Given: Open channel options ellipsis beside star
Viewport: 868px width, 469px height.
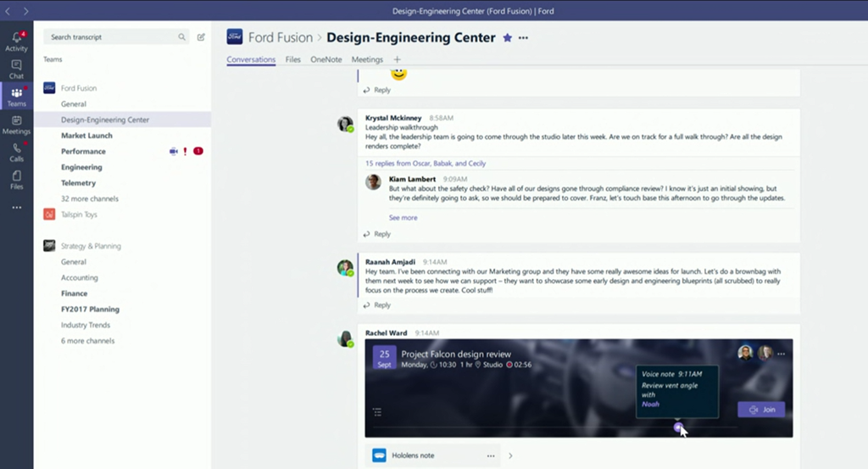Looking at the screenshot, I should coord(523,37).
